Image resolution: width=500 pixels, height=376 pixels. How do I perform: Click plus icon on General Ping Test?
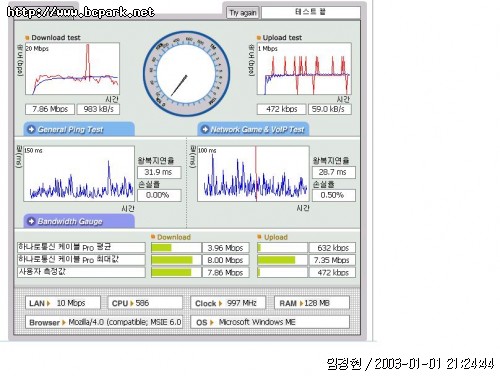[31, 129]
